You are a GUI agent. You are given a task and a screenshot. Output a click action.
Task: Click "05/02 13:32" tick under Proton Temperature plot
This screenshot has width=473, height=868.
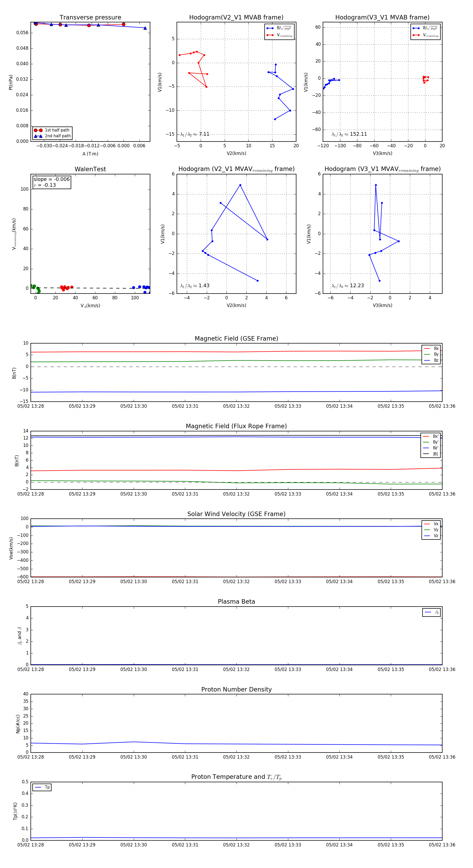pos(236,845)
